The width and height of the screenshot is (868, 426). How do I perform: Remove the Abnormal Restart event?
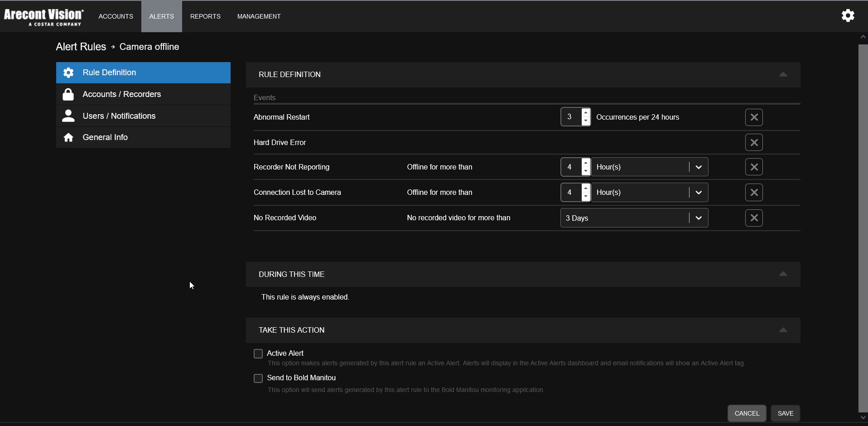754,117
